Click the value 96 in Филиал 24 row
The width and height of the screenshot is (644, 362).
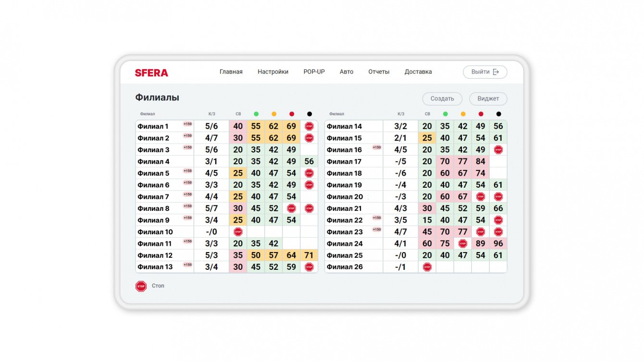(x=498, y=243)
